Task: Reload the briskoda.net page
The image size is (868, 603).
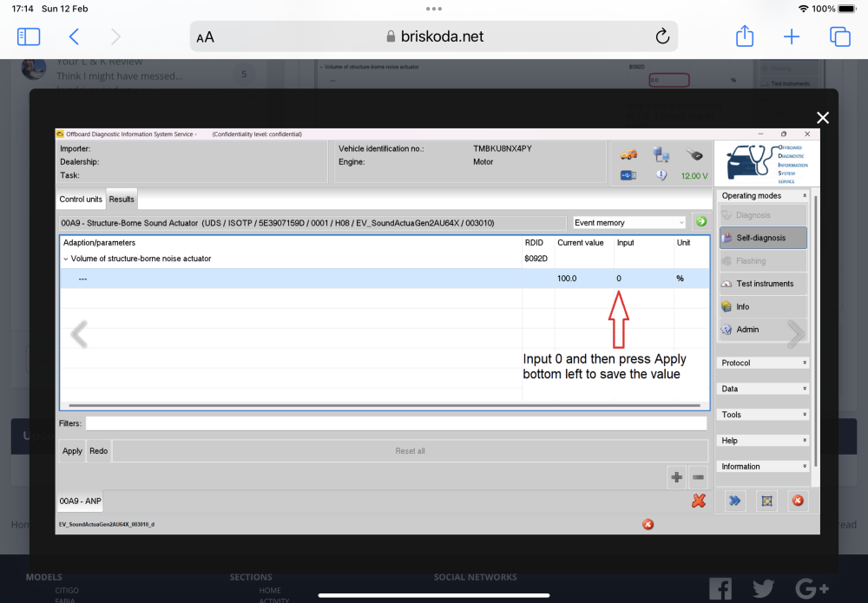Action: coord(662,36)
